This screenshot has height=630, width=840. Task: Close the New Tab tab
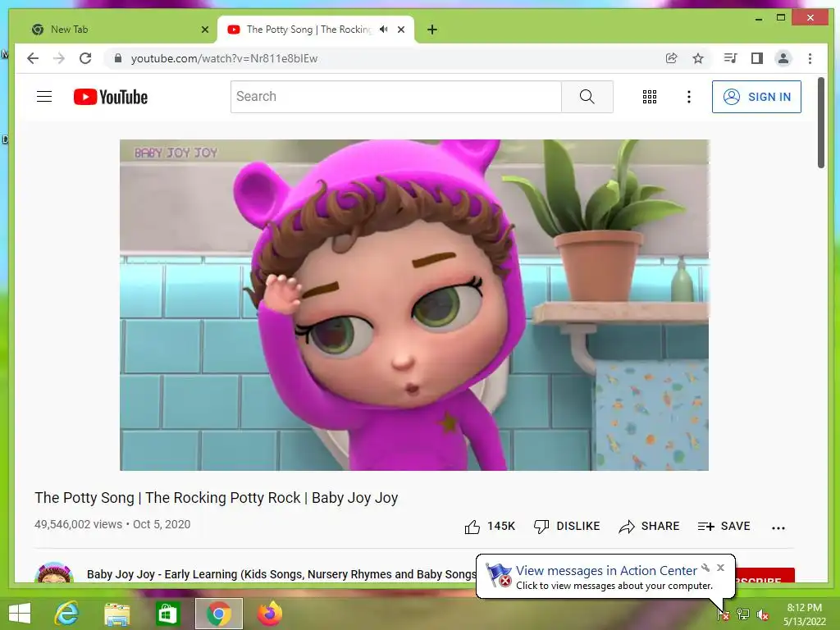point(204,30)
